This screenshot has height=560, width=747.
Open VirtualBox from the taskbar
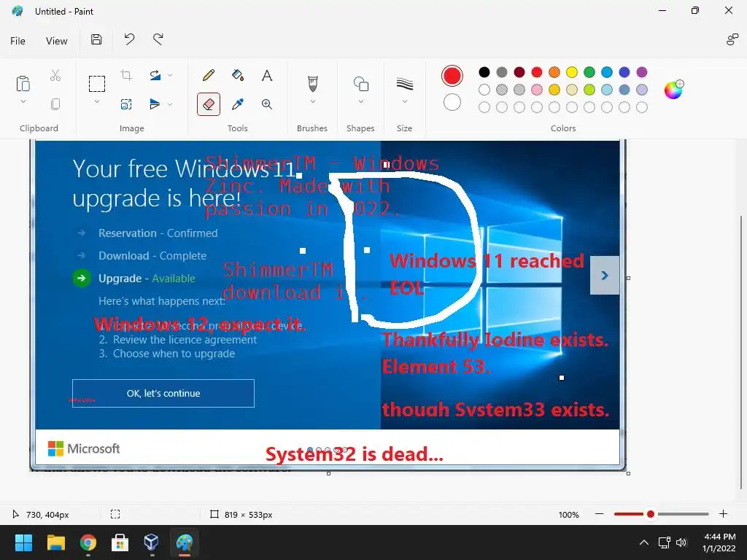click(152, 542)
